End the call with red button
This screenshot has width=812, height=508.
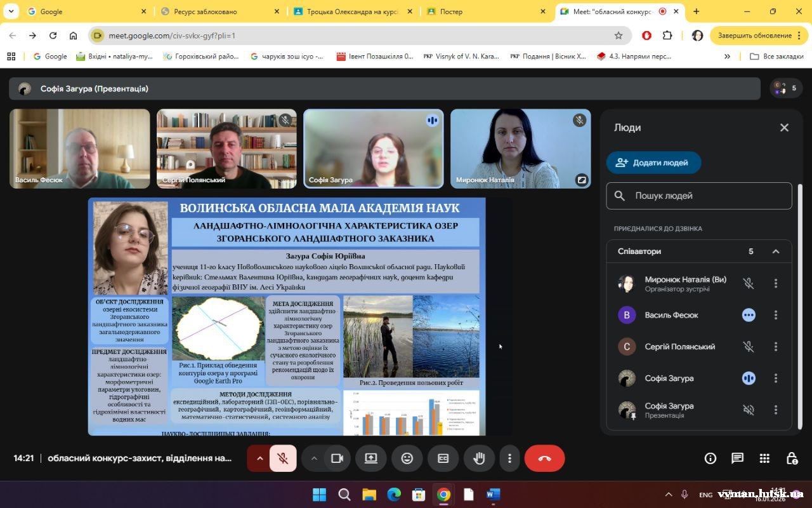coord(544,458)
